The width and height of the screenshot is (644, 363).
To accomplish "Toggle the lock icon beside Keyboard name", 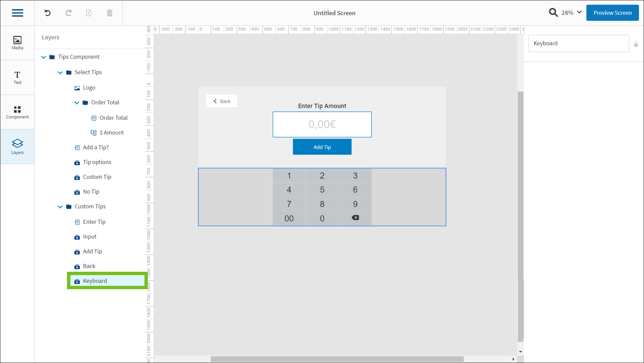I will coord(636,44).
